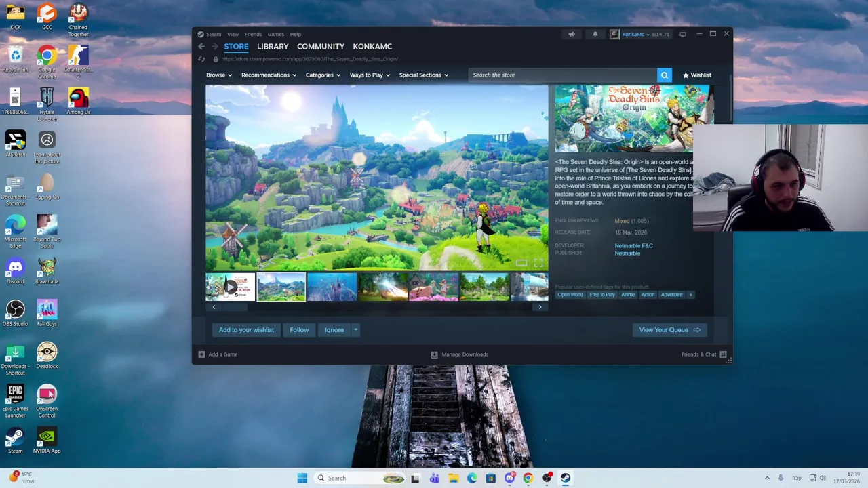Open Microsoft Edge desktop shortcut

point(15,232)
